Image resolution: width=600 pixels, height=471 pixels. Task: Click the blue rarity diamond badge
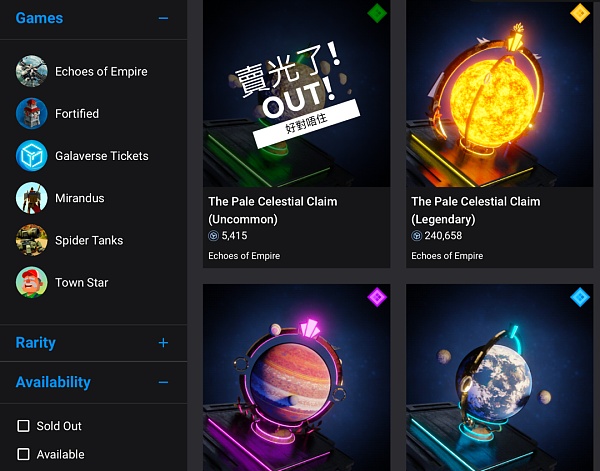580,297
